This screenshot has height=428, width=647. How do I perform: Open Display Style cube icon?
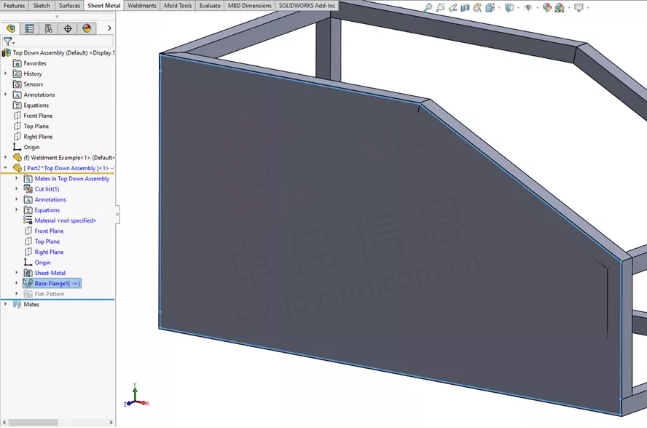coord(510,7)
